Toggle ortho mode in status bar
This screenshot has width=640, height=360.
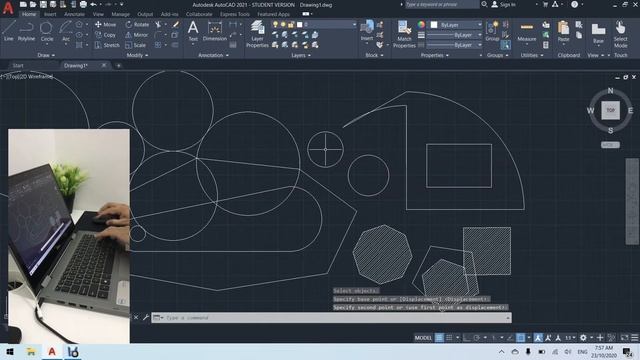click(467, 338)
